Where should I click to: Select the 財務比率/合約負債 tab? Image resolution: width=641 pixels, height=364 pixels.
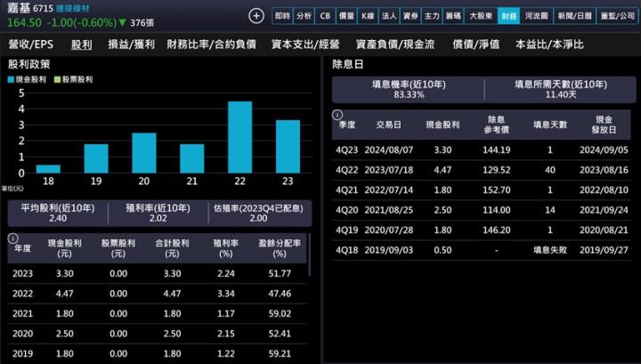coord(211,44)
